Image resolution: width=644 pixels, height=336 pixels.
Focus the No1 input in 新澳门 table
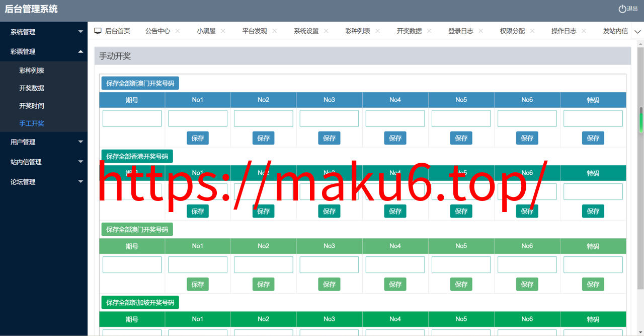click(198, 118)
